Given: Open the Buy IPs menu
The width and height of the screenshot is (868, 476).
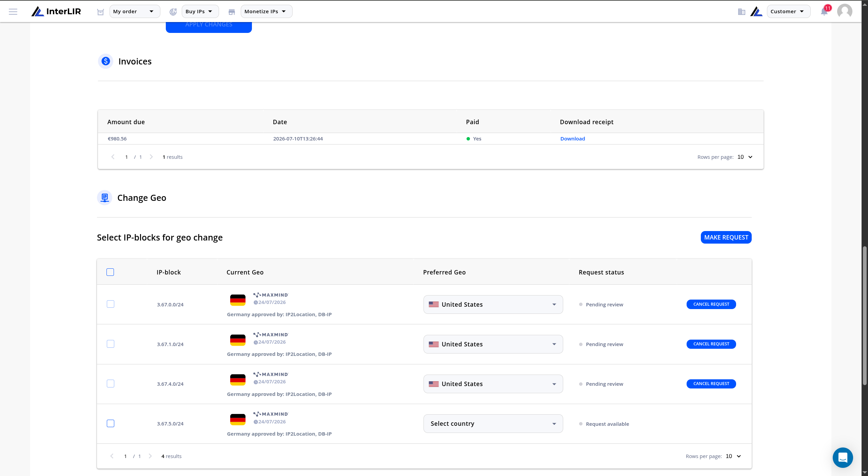Looking at the screenshot, I should (x=200, y=12).
